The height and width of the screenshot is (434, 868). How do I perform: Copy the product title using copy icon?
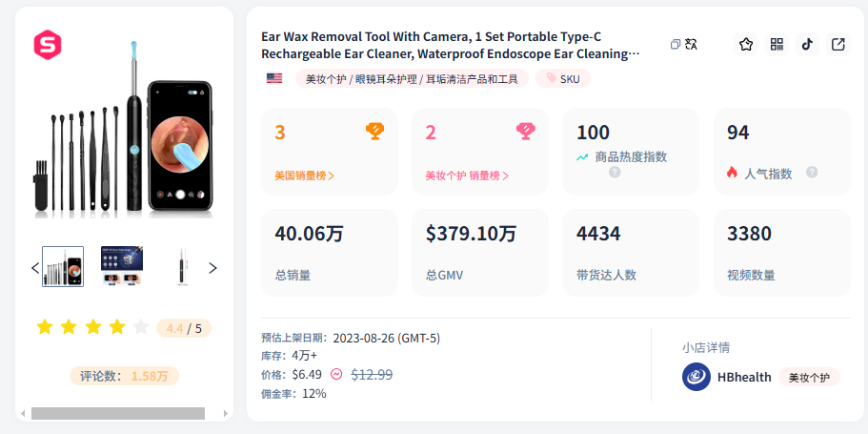click(x=676, y=45)
